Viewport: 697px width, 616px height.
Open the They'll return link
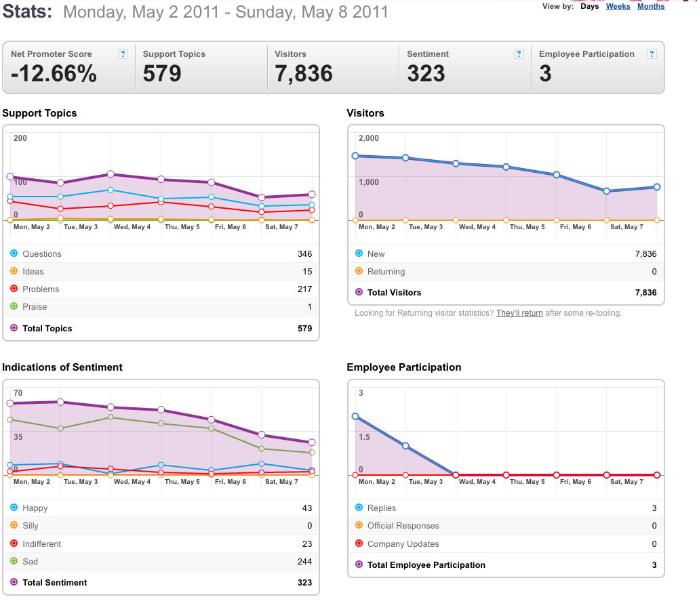[x=519, y=313]
